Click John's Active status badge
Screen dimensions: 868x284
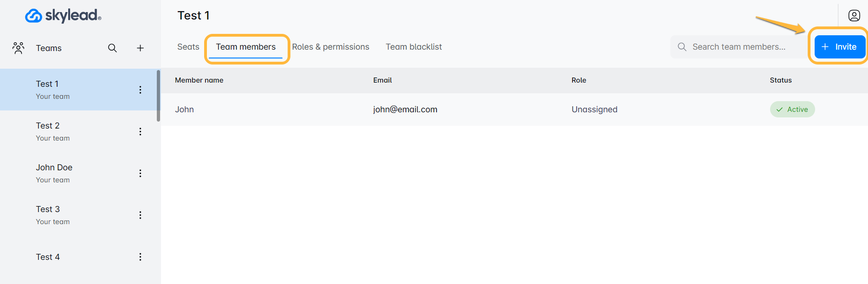point(792,110)
